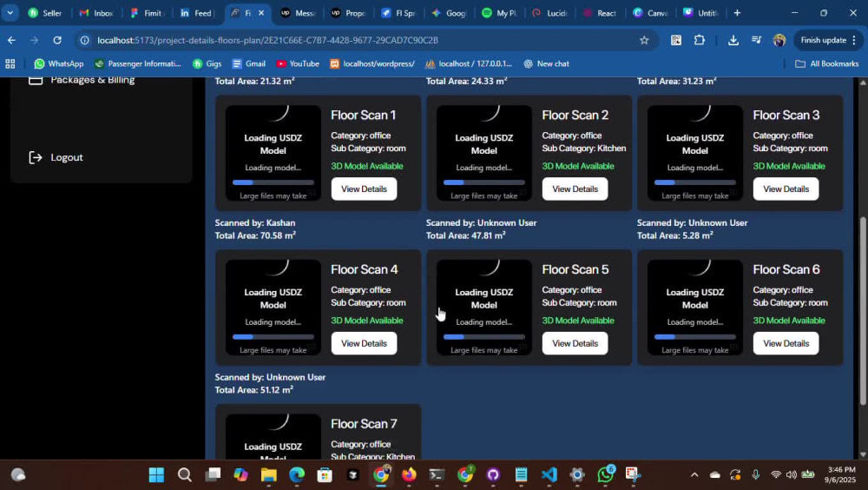868x490 pixels.
Task: Open the Gigs bookmark
Action: click(x=207, y=63)
